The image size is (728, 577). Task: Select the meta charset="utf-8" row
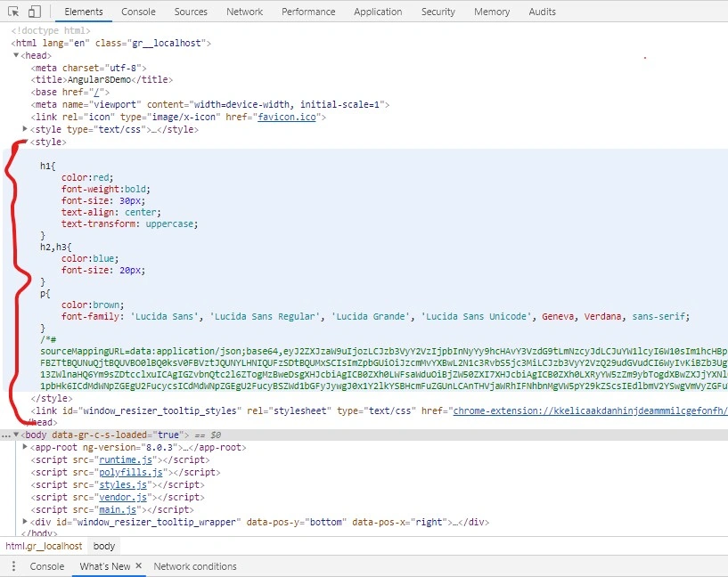89,68
